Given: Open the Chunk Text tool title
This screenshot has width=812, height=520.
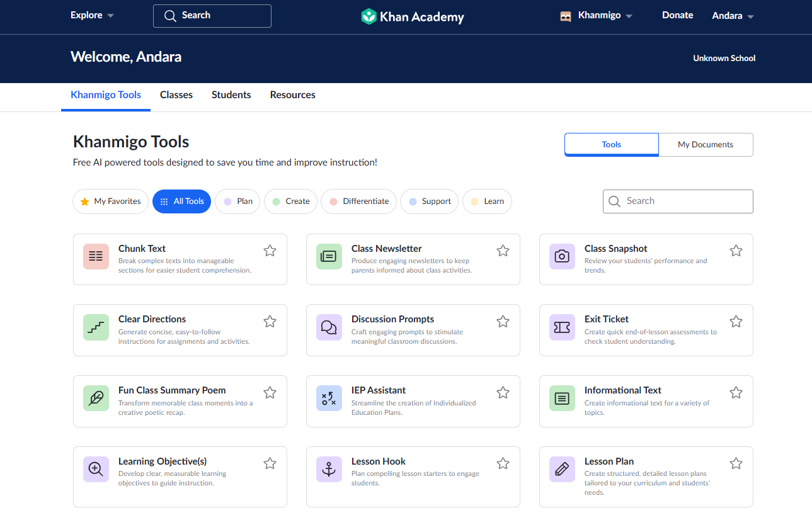Looking at the screenshot, I should point(142,249).
